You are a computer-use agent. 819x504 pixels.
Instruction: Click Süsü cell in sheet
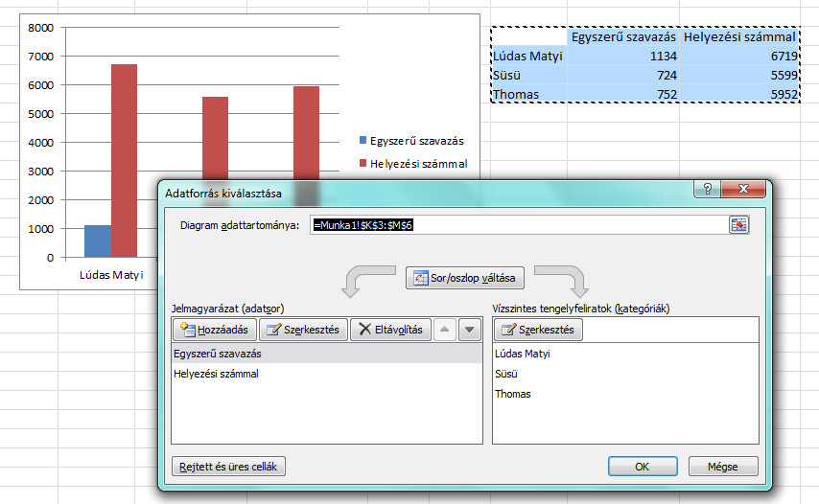(x=529, y=75)
